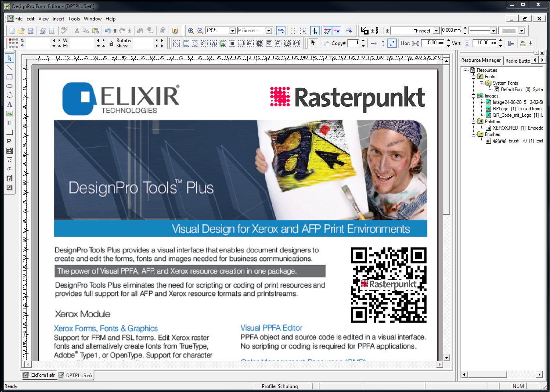Screen dimensions: 550x392
Task: Click the Paste clipboard icon
Action: click(95, 30)
